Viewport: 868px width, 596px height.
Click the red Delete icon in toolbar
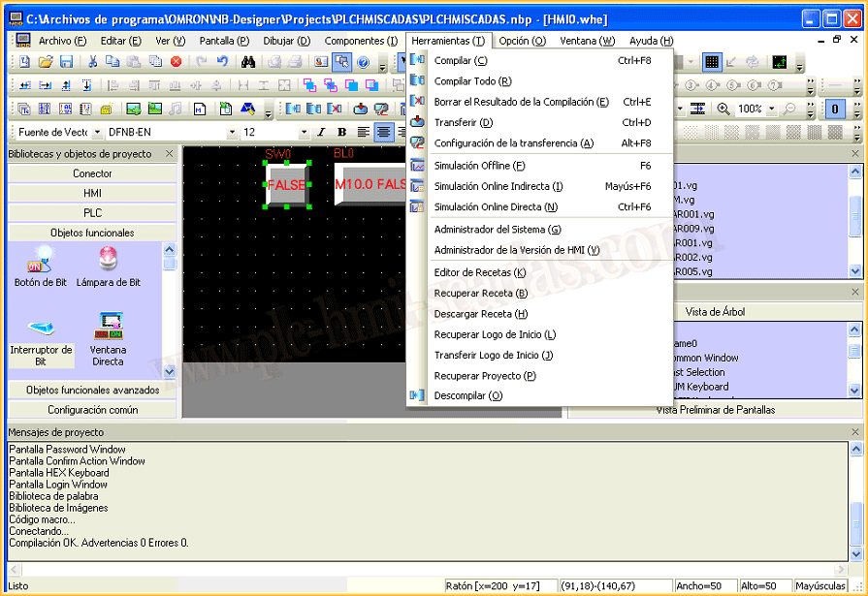point(176,61)
